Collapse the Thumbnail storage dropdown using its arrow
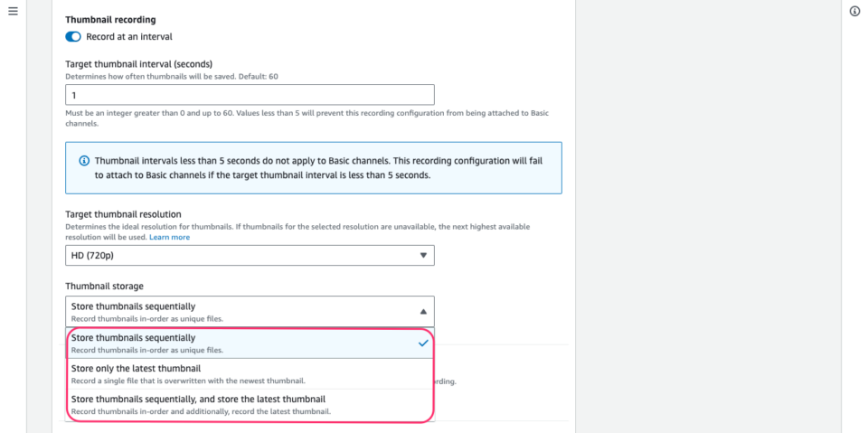Viewport: 868px width, 433px height. [423, 311]
